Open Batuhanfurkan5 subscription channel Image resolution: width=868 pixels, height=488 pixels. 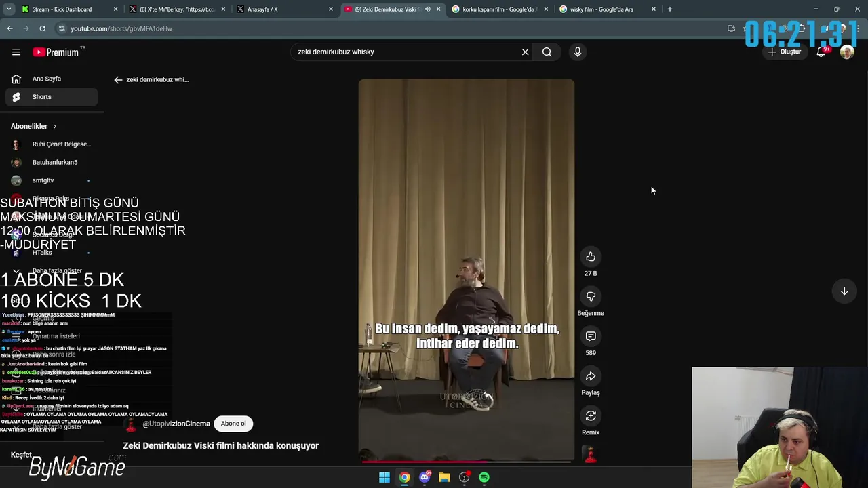52,163
